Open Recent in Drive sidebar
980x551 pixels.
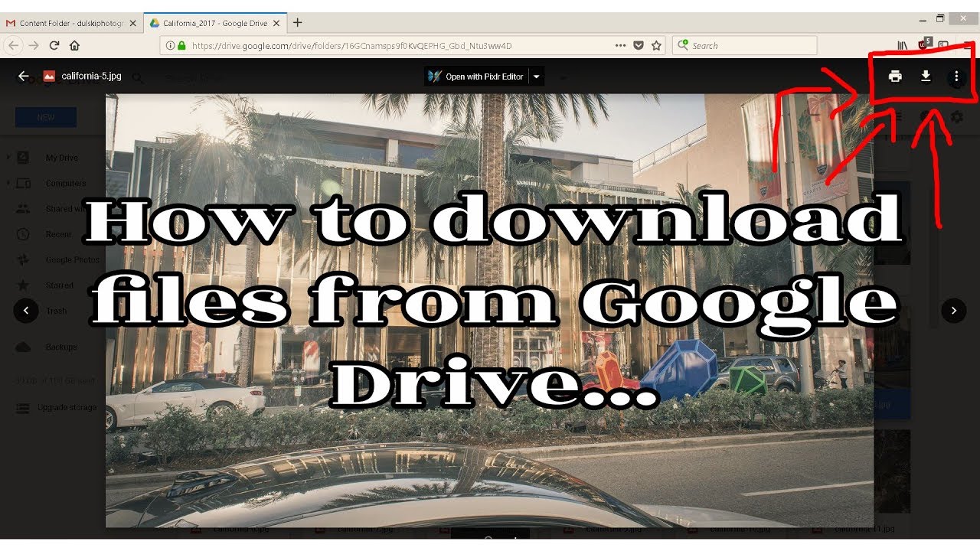(x=58, y=234)
